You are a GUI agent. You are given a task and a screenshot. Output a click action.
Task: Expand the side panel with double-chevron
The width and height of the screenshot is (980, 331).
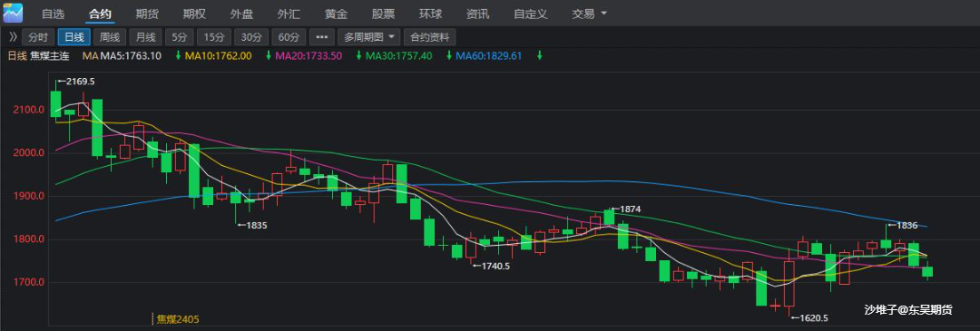click(13, 37)
